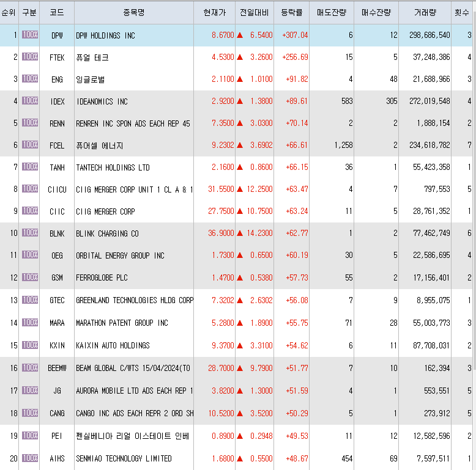Click the 매수잔량 column header
This screenshot has height=470, width=476.
[376, 12]
